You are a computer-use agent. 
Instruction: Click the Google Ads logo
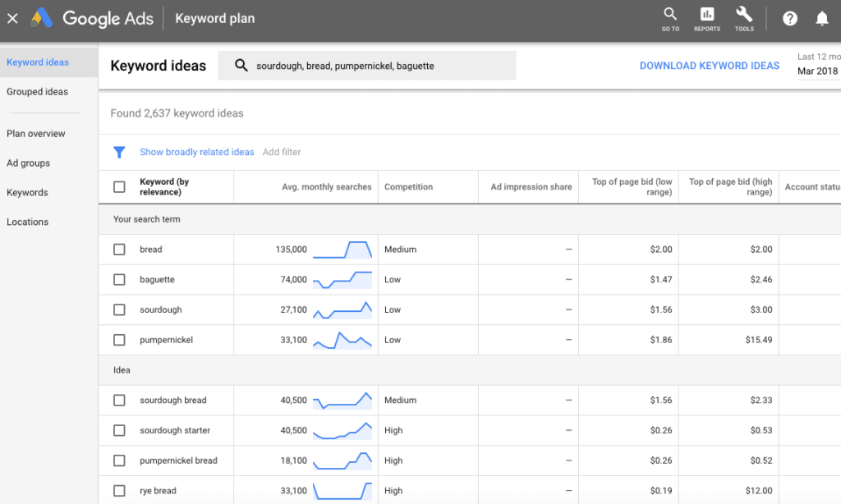[x=90, y=18]
